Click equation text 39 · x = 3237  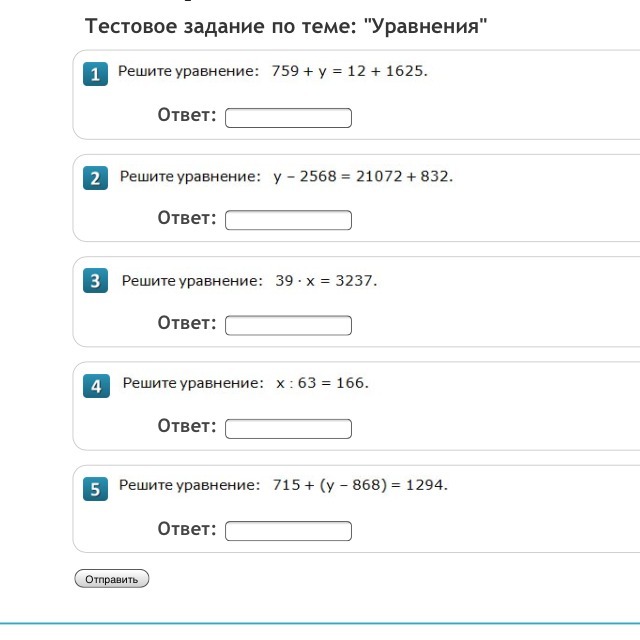pyautogui.click(x=326, y=281)
